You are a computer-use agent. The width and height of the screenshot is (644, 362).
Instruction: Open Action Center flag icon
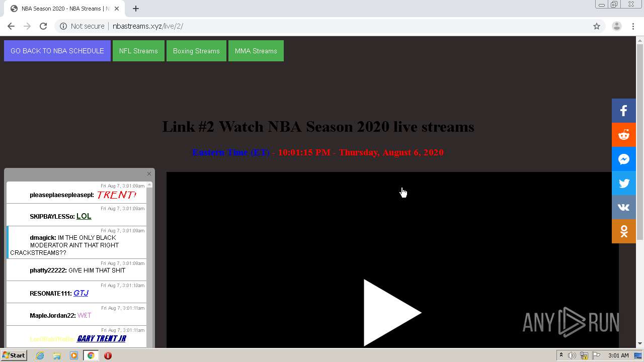[596, 355]
